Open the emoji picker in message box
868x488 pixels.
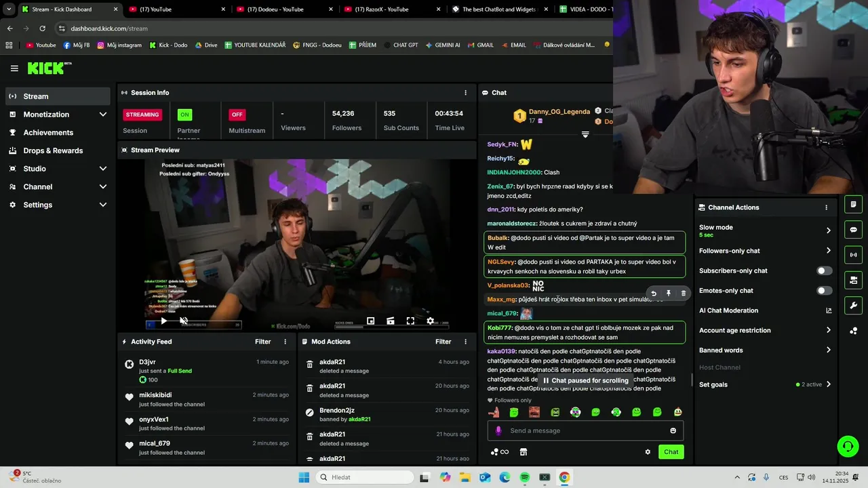[x=673, y=430]
